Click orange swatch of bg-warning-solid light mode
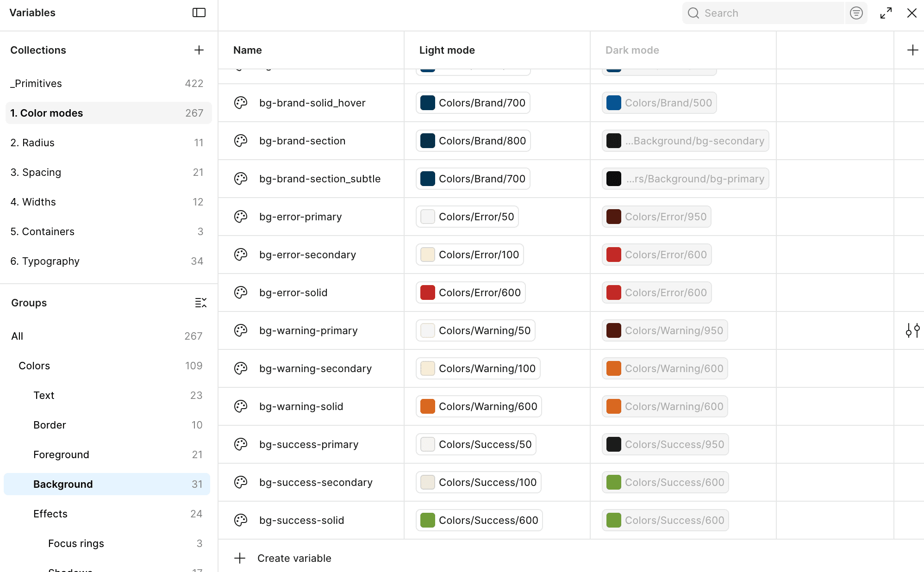Viewport: 924px width, 572px height. 427,406
